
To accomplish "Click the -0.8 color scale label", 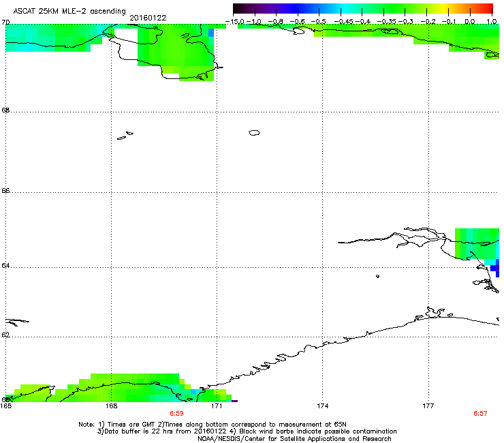I will tap(276, 22).
